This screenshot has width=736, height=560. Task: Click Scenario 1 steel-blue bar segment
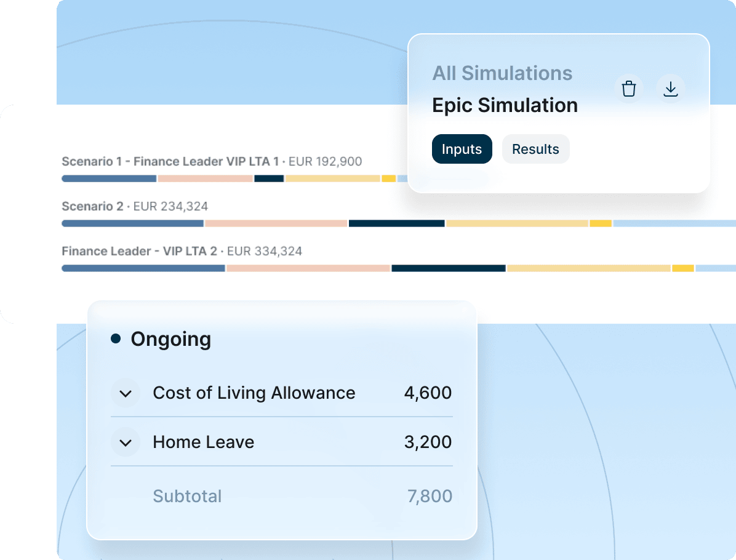(x=109, y=178)
